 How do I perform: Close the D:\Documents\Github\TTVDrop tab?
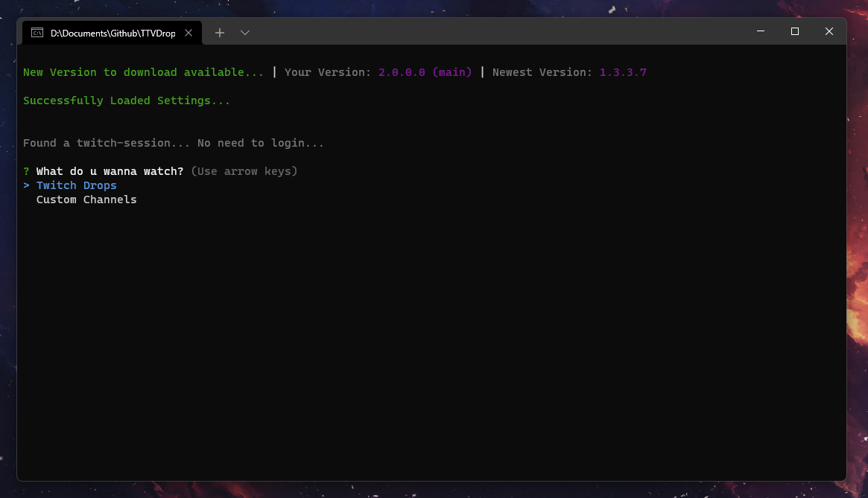189,33
